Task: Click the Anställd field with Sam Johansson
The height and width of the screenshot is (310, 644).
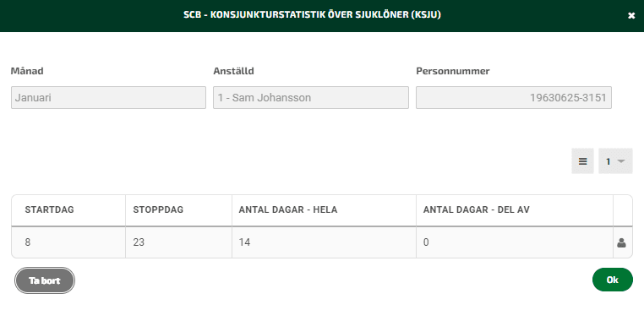Action: point(311,98)
